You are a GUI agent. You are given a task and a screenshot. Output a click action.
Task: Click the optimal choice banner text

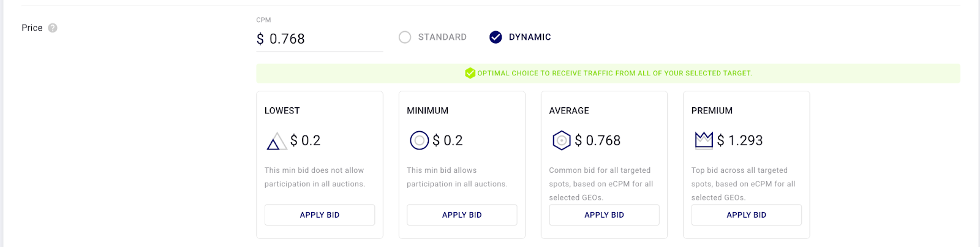(x=614, y=73)
